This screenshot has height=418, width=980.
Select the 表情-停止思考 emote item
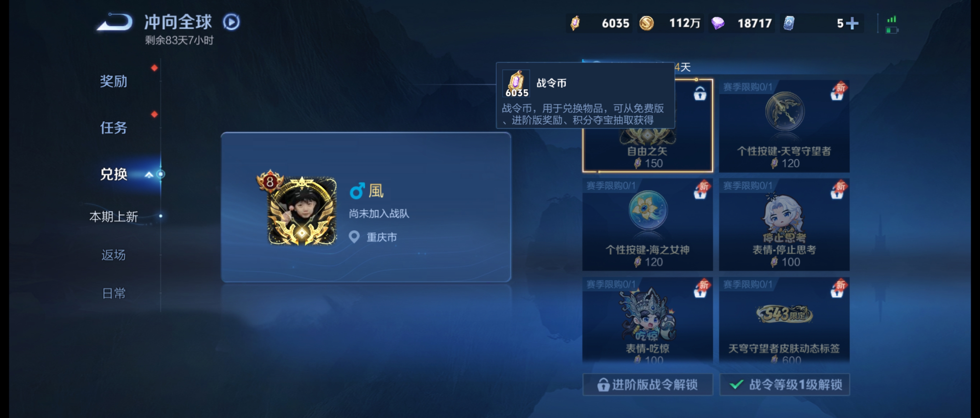pos(784,225)
